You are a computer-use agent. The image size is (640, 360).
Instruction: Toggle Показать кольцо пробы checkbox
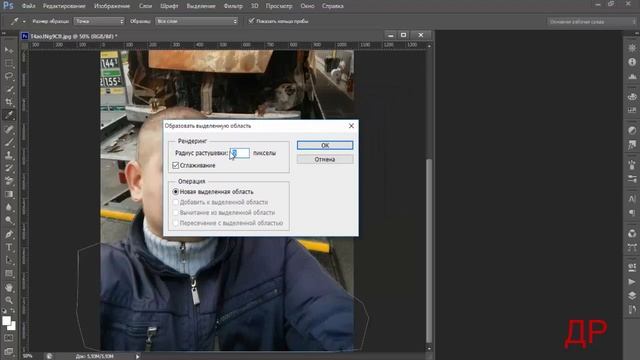pyautogui.click(x=251, y=20)
